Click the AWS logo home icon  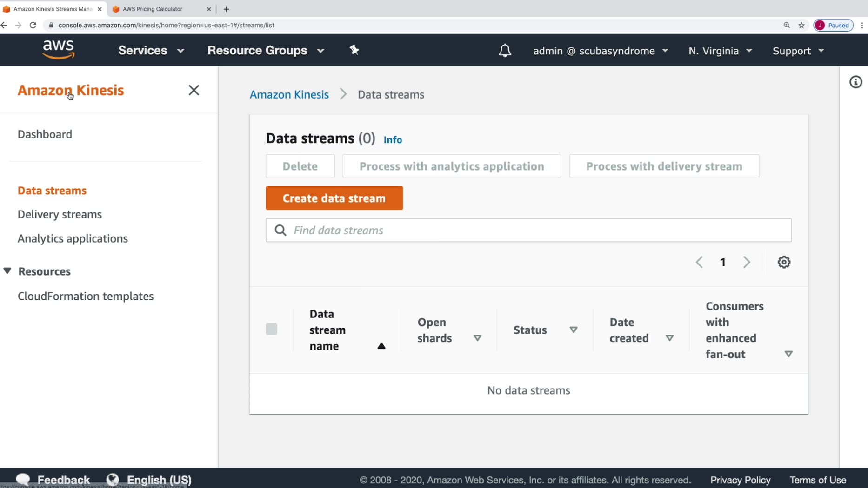(58, 50)
